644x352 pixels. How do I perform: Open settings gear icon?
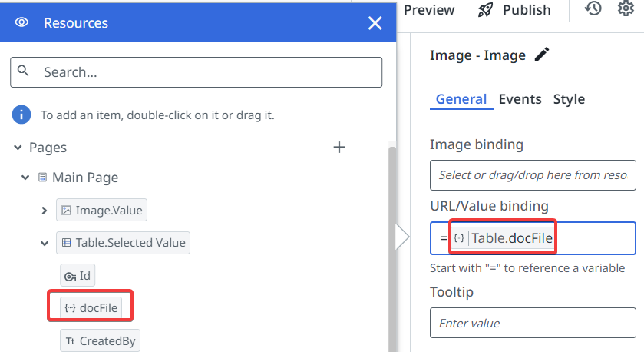[626, 9]
